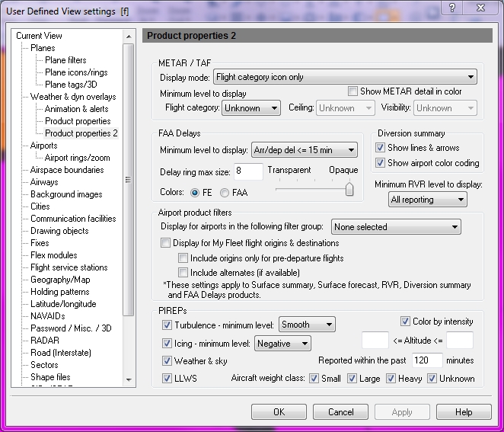Toggle the Heavy aircraft weight class checkbox
The height and width of the screenshot is (432, 504).
[x=391, y=378]
